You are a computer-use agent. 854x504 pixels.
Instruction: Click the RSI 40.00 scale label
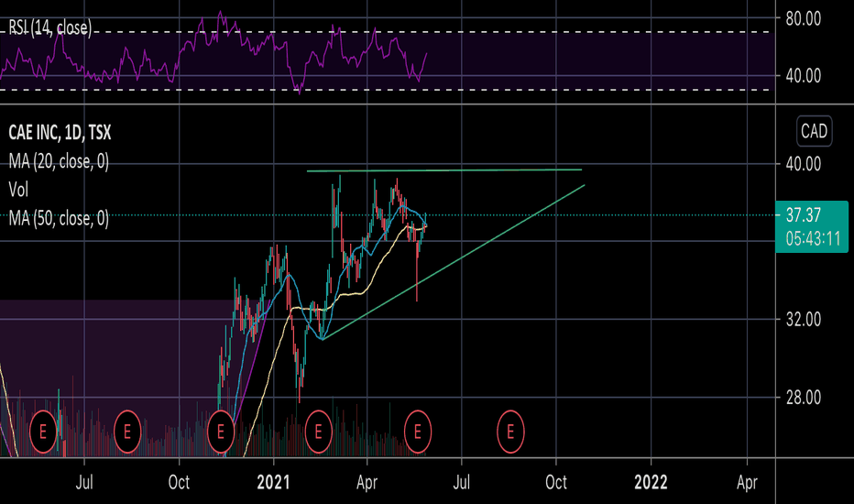click(x=804, y=76)
